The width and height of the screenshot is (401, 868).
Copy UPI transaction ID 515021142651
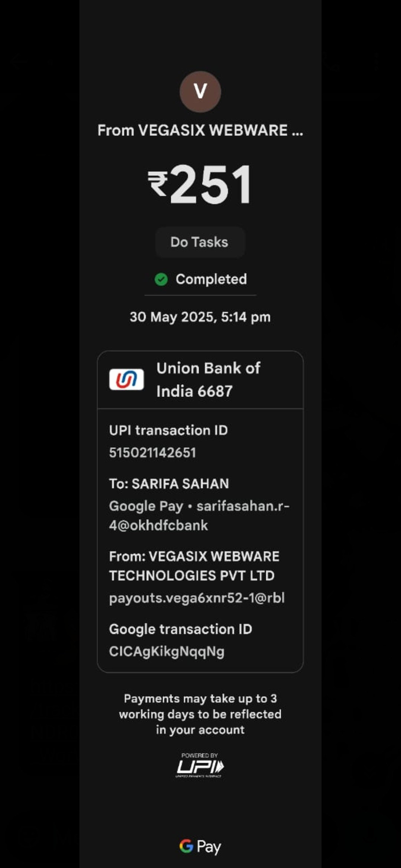[152, 453]
